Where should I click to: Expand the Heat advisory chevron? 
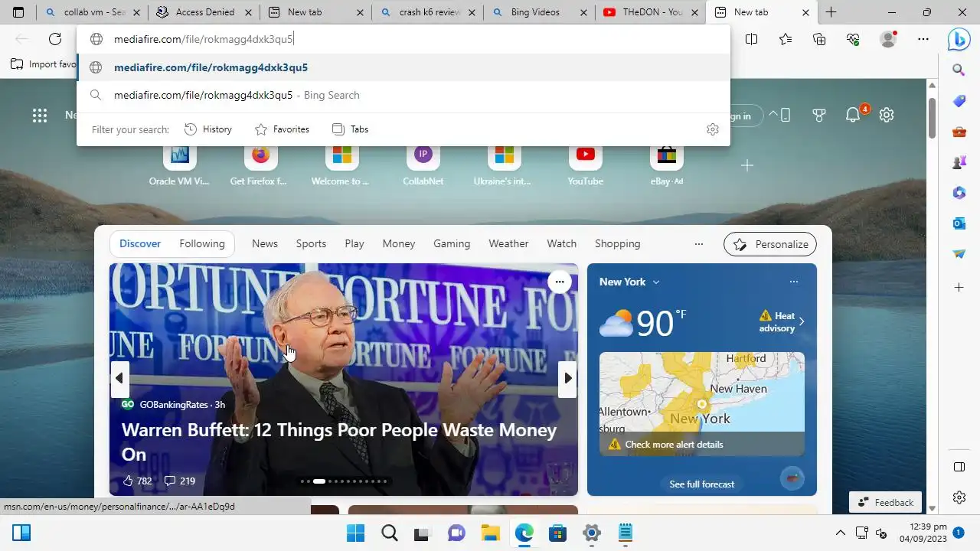(802, 321)
